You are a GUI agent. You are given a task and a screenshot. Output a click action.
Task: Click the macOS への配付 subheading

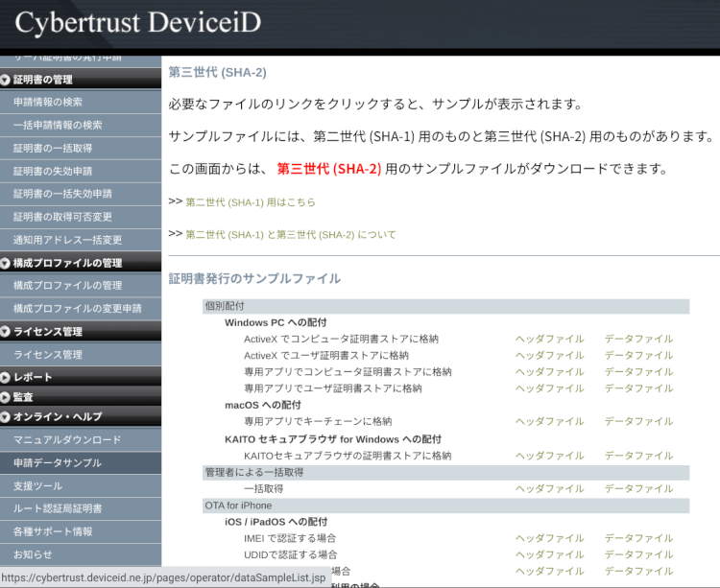[x=263, y=406]
